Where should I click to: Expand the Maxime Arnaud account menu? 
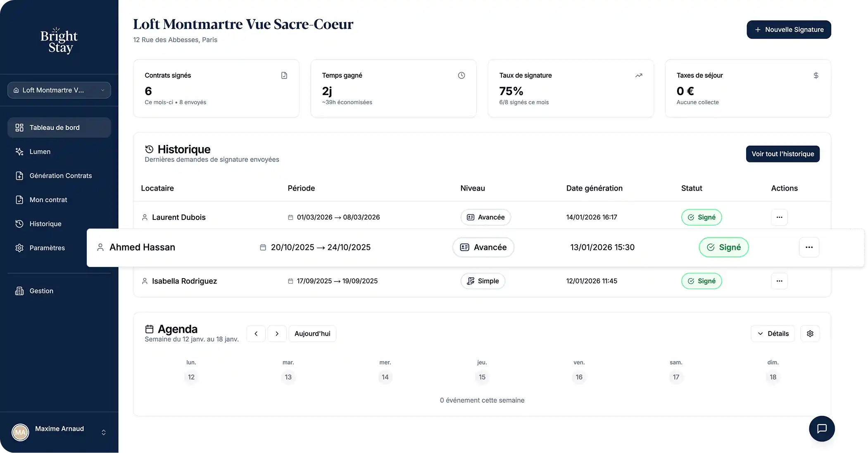click(x=104, y=432)
